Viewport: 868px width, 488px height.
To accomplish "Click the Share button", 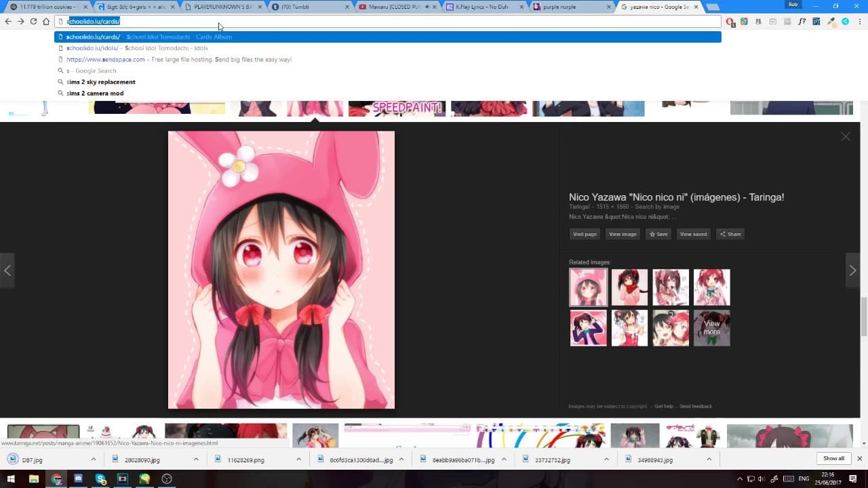I will click(x=730, y=234).
